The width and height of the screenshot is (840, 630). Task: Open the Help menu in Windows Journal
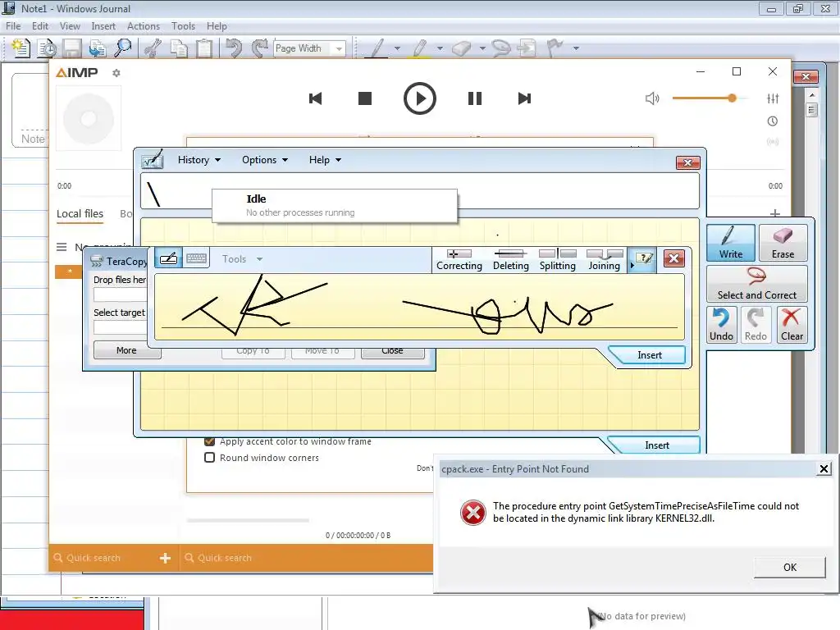pos(217,25)
